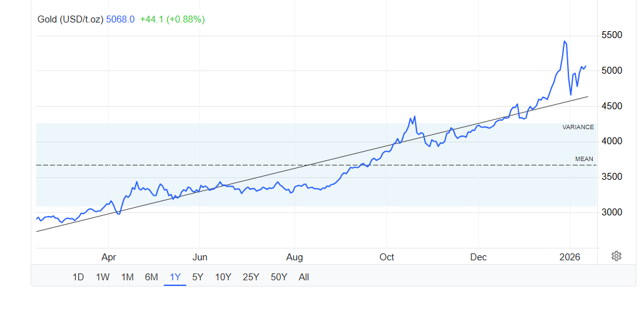Show the 25Y price history
The image size is (644, 309).
(251, 277)
